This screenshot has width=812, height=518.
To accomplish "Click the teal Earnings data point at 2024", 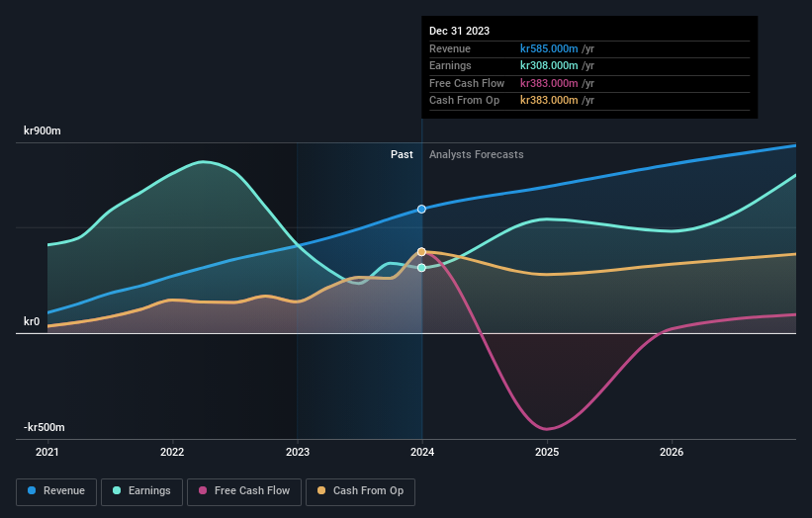I will [421, 268].
